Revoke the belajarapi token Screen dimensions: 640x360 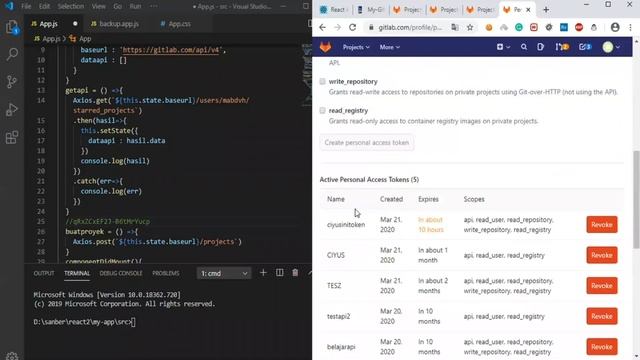click(602, 347)
